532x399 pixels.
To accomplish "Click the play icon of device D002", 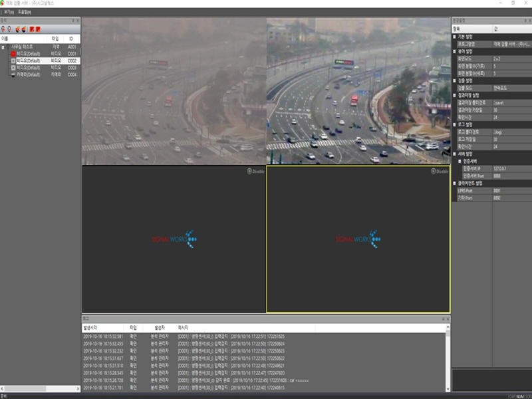I will [13, 61].
